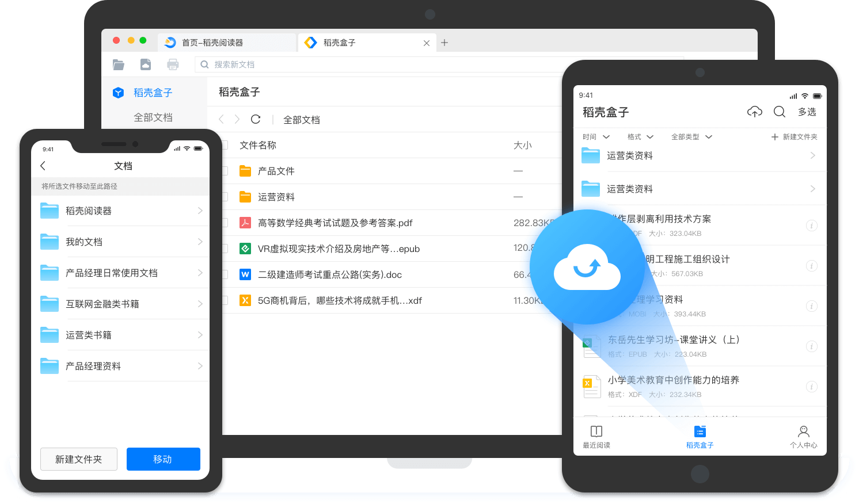This screenshot has height=504, width=859.
Task: Tap 新建文件夹 with plus on tablet
Action: coord(795,137)
